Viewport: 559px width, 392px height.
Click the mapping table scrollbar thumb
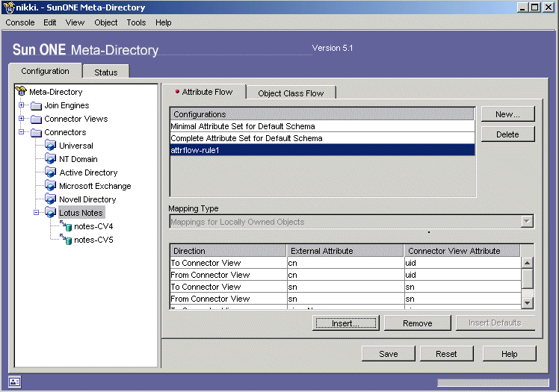pos(528,279)
